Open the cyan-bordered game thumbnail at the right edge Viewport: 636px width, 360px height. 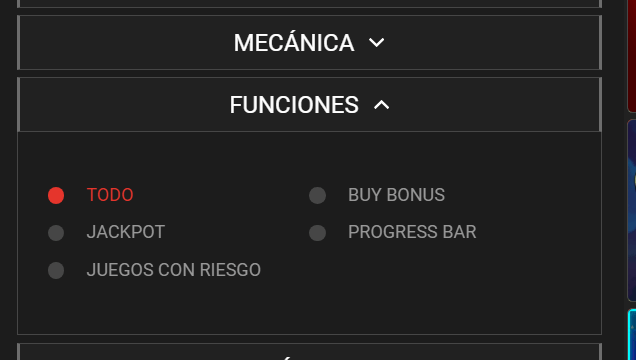coord(632,334)
